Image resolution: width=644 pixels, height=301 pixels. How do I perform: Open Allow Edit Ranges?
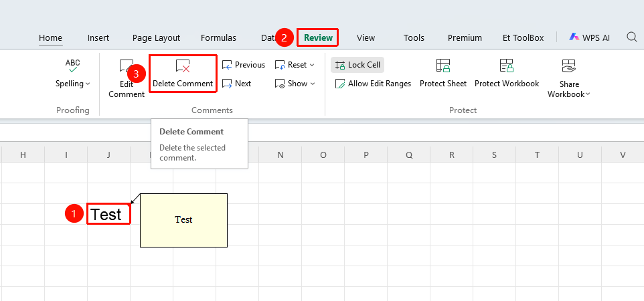pos(373,84)
